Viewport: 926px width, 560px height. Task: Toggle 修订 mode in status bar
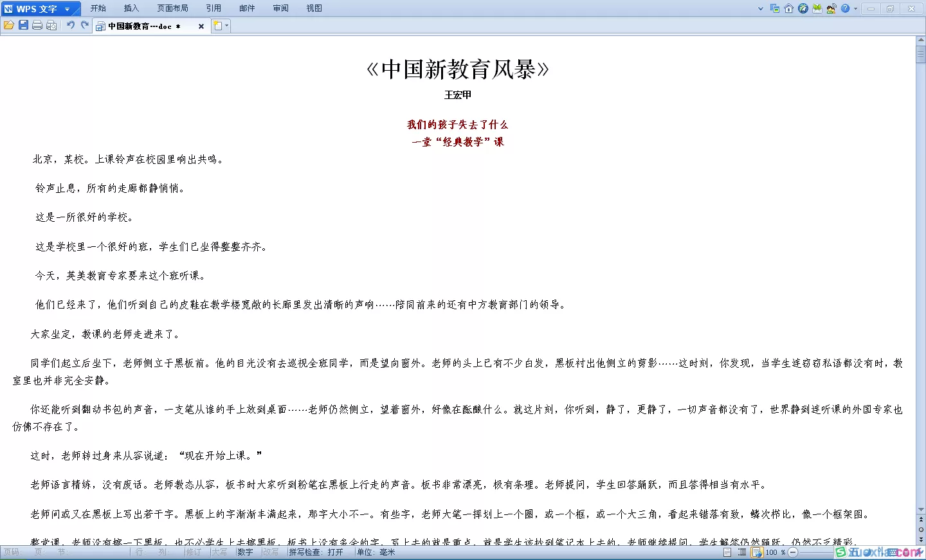(x=194, y=552)
